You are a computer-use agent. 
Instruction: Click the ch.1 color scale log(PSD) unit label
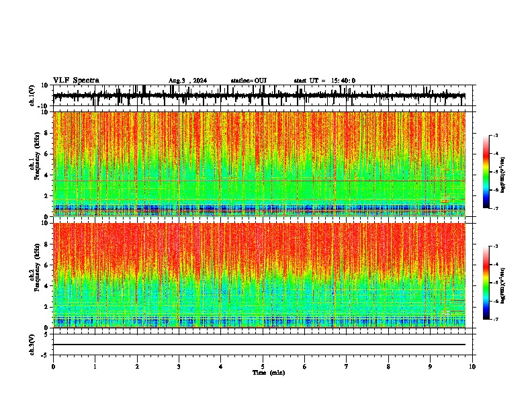(x=503, y=175)
